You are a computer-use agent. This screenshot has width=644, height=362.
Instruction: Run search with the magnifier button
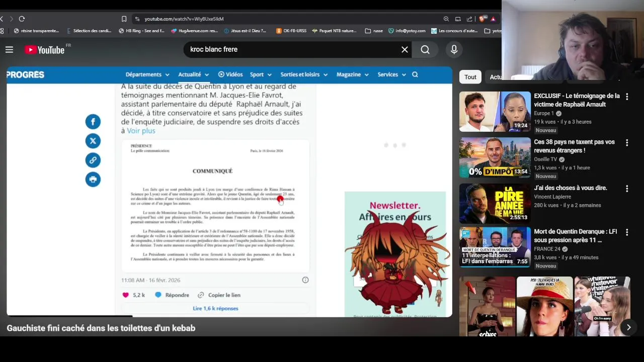click(x=425, y=49)
